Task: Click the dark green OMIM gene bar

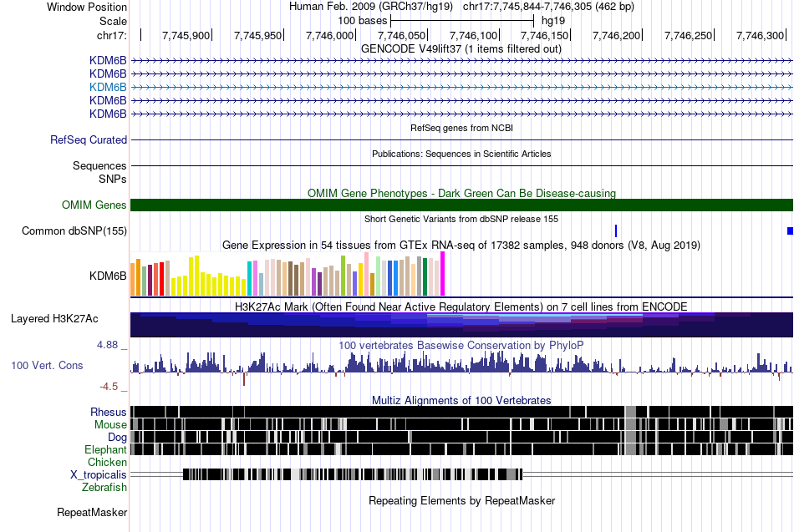Action: pos(462,205)
